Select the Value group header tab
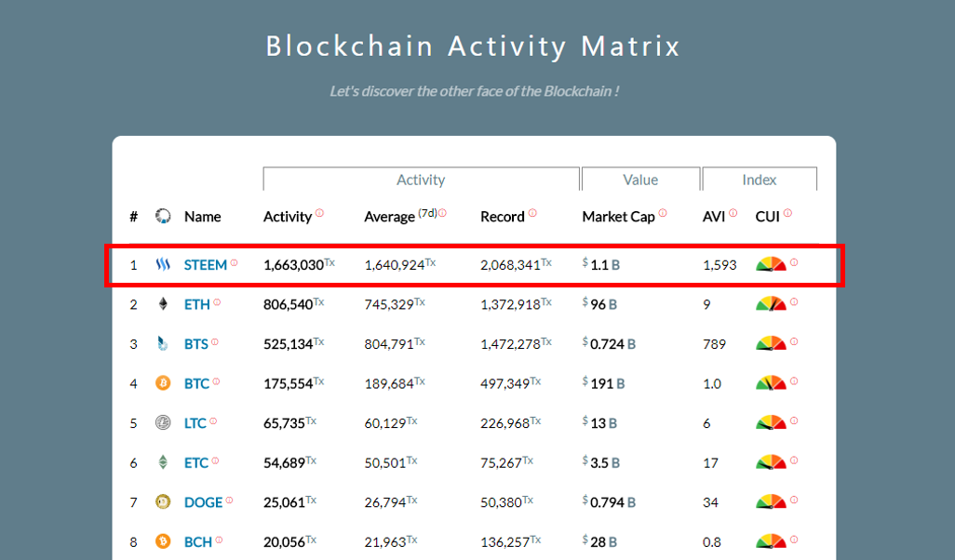Viewport: 955px width, 560px height. point(640,180)
